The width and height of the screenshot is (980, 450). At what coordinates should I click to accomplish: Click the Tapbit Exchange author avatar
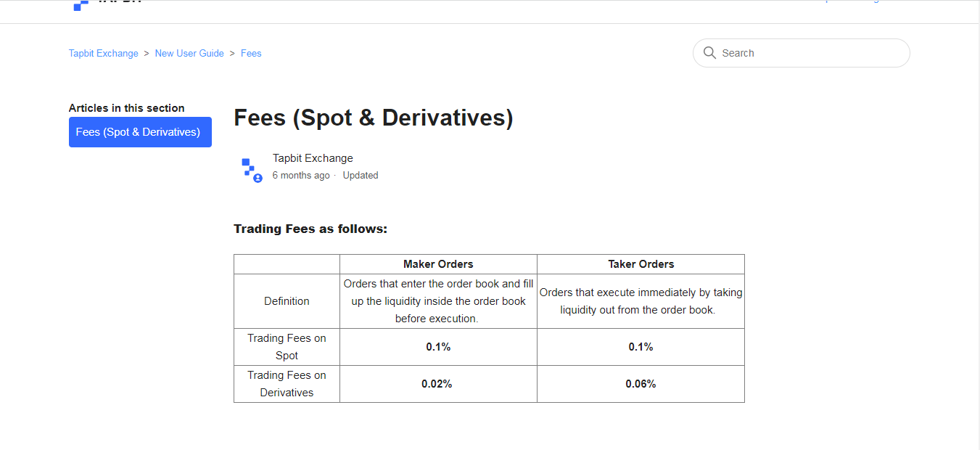point(250,169)
